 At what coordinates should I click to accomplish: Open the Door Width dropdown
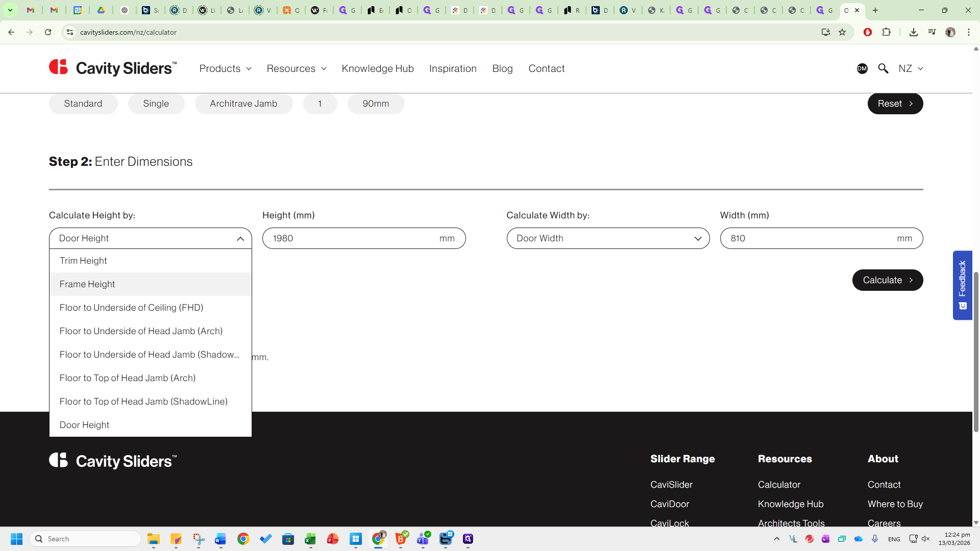607,238
